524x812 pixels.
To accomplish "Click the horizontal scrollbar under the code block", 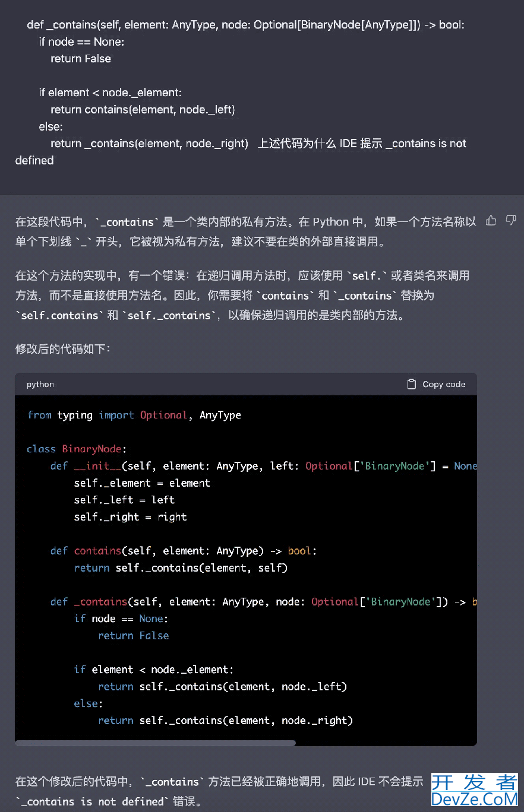I will [x=155, y=743].
